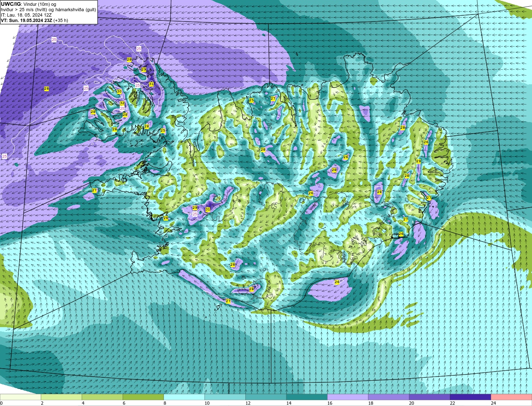The image size is (532, 406).
Task: Click the legend tick label '16'
Action: click(x=330, y=403)
